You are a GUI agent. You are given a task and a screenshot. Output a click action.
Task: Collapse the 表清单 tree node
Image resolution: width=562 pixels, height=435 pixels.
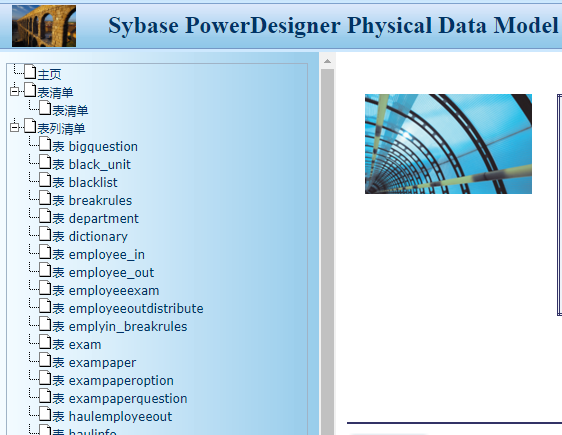(15, 91)
